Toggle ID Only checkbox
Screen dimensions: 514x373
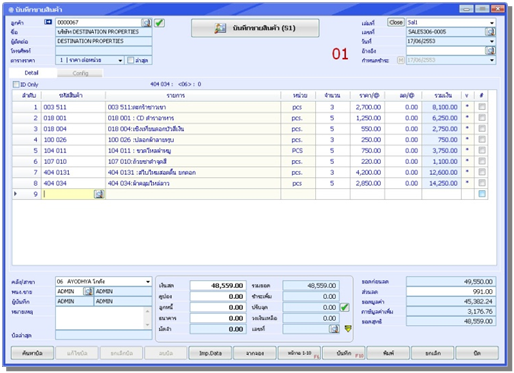click(x=16, y=84)
